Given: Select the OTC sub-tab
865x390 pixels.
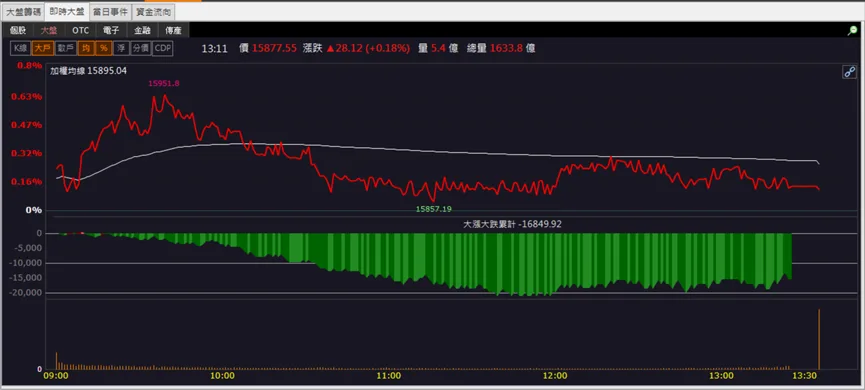Looking at the screenshot, I should point(81,30).
